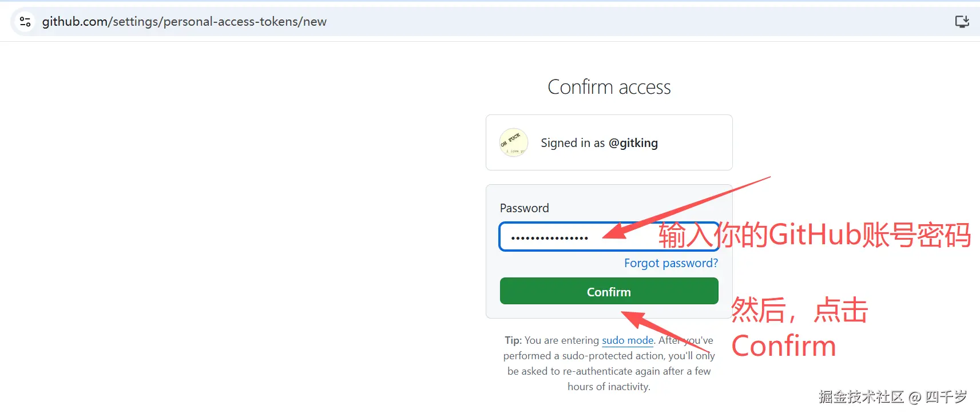Click the Password field label

pos(524,208)
